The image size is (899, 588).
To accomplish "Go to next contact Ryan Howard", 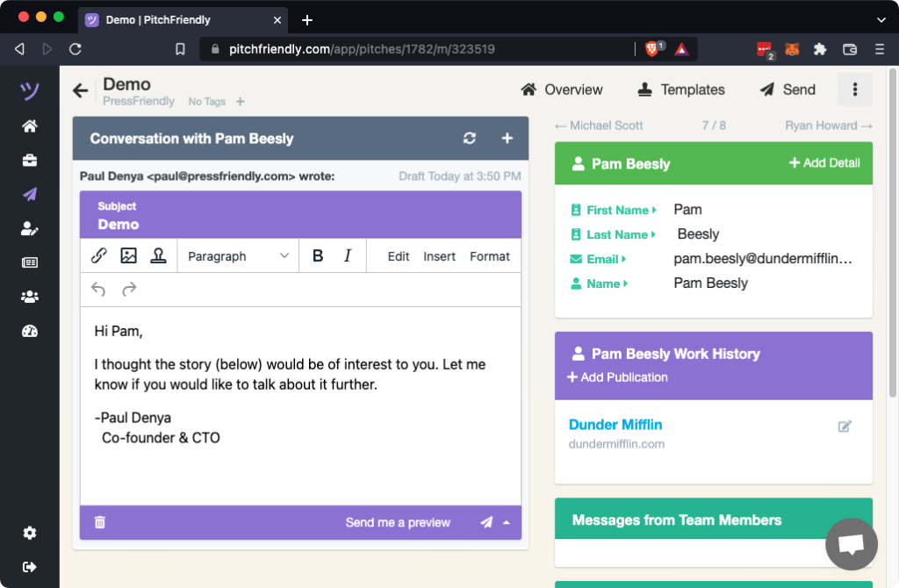I will [828, 125].
